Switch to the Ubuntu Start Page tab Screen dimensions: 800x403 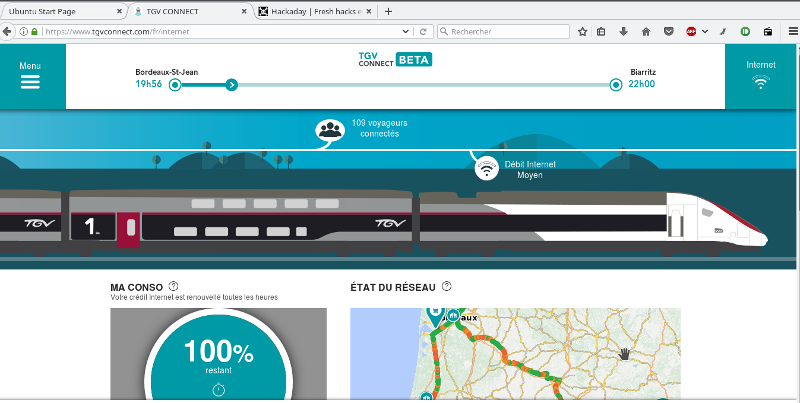pyautogui.click(x=63, y=11)
